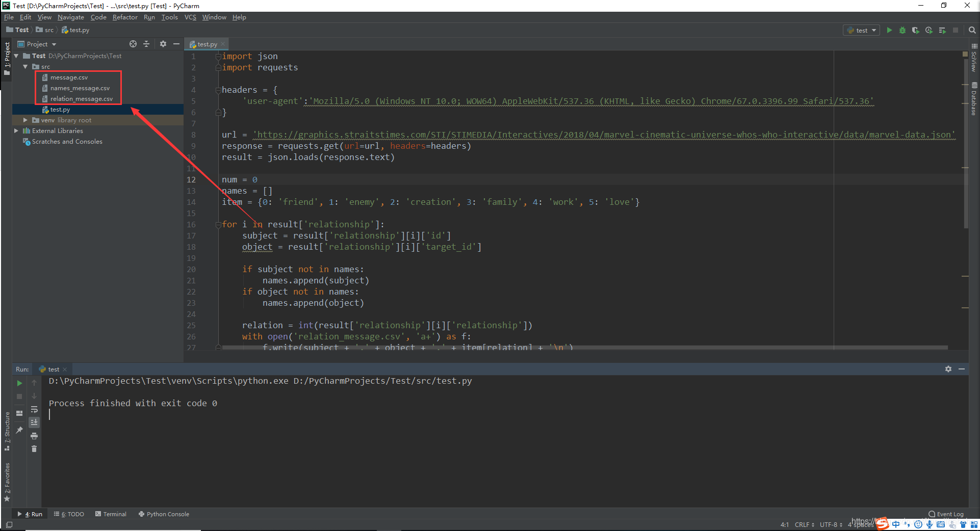
Task: Click the editor horizontal scrollbar
Action: (x=584, y=348)
